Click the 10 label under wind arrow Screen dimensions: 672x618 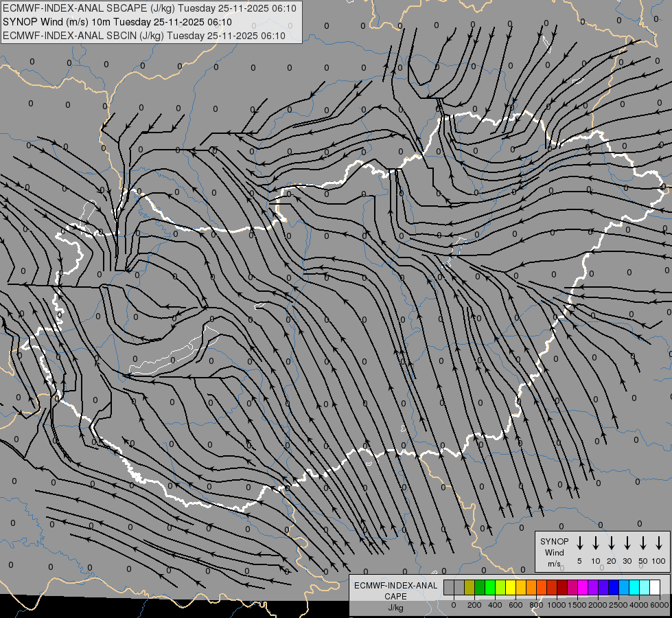(596, 561)
